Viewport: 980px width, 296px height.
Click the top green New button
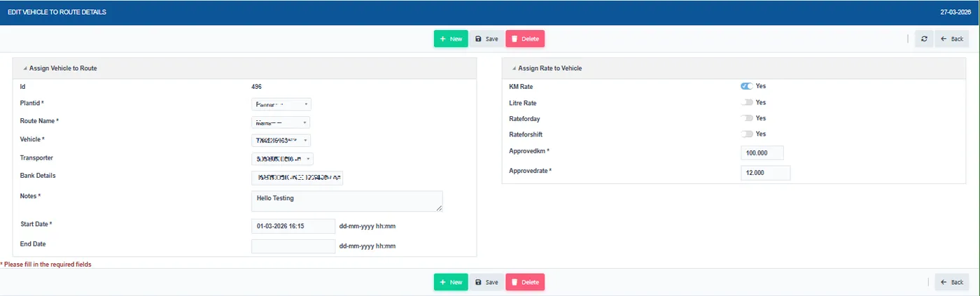pyautogui.click(x=451, y=39)
